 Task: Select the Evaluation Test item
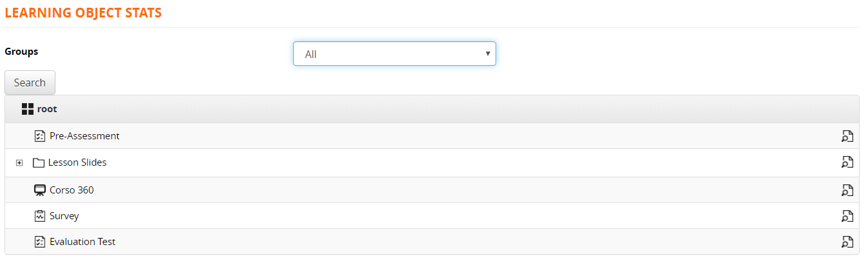click(x=82, y=242)
